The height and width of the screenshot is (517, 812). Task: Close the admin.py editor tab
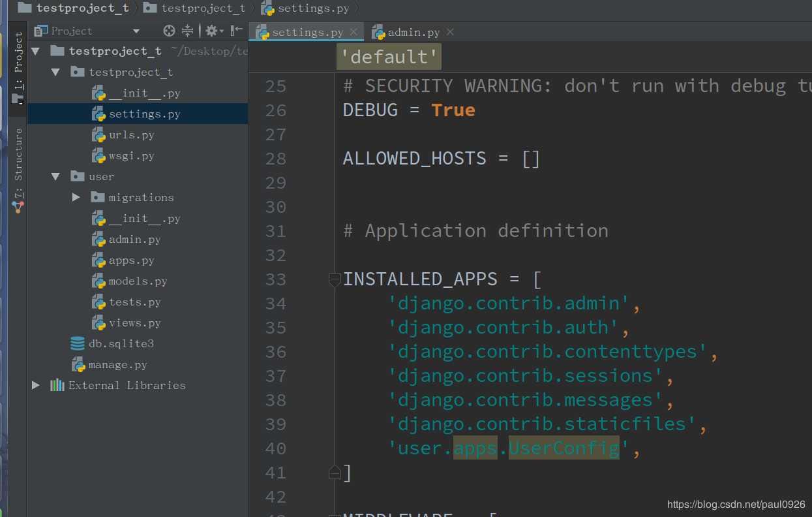[450, 32]
